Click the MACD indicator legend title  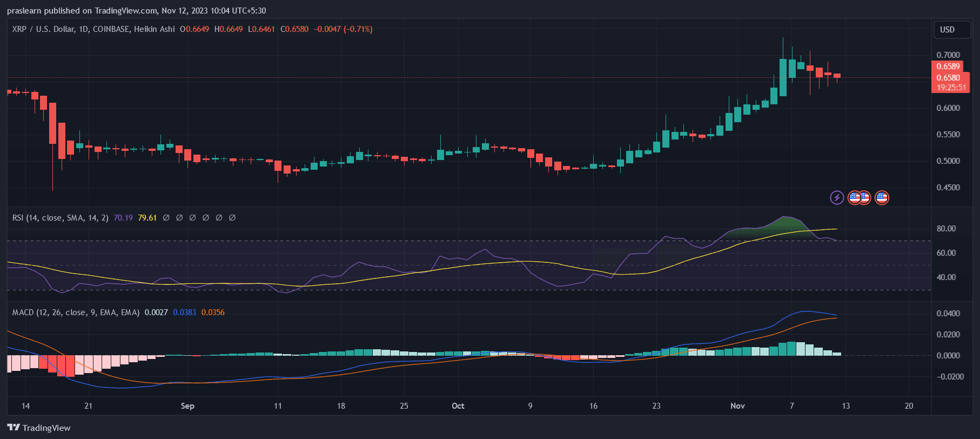point(76,312)
